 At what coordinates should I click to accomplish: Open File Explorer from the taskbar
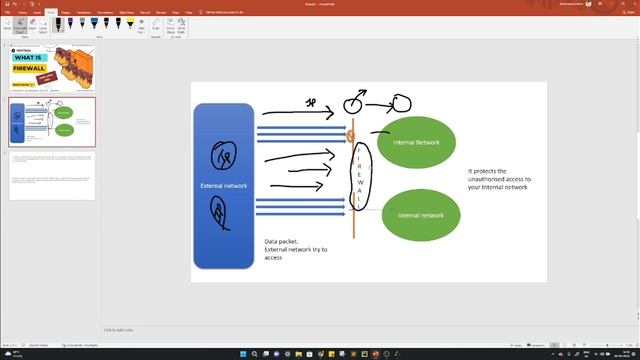pyautogui.click(x=299, y=354)
